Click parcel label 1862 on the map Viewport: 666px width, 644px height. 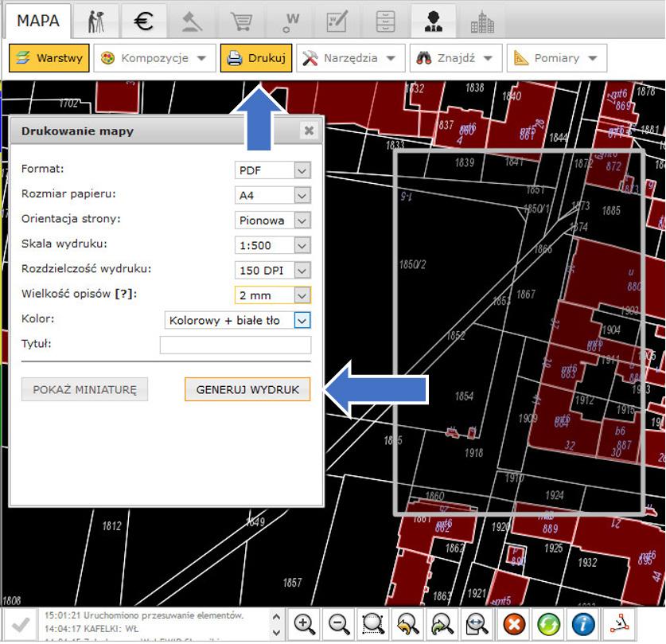click(455, 548)
